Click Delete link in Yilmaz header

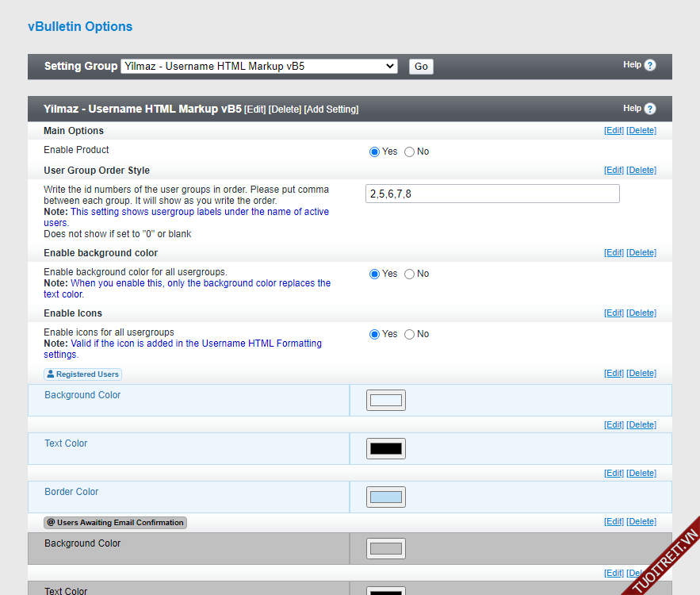pyautogui.click(x=285, y=109)
